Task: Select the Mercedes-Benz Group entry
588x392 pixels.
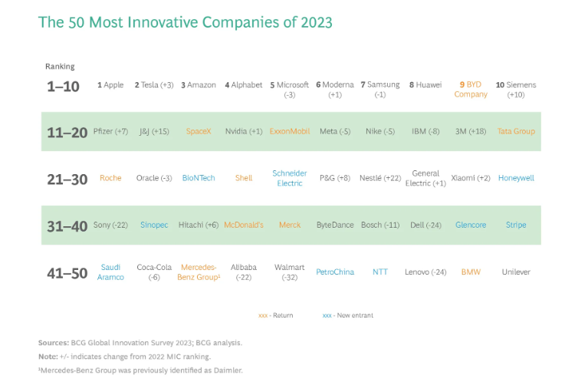Action: [199, 272]
